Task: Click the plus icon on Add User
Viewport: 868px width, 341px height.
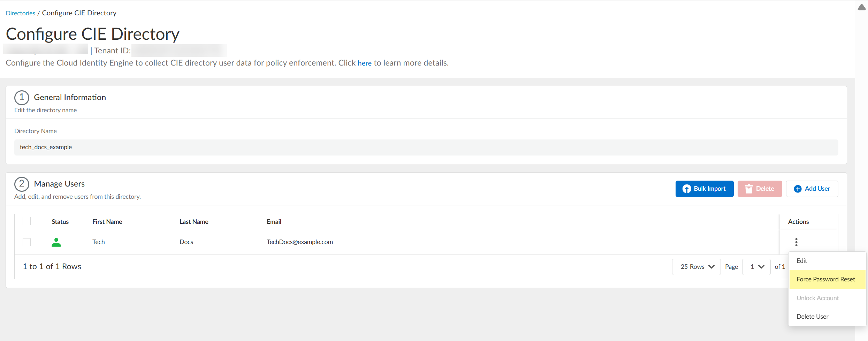Action: 798,189
